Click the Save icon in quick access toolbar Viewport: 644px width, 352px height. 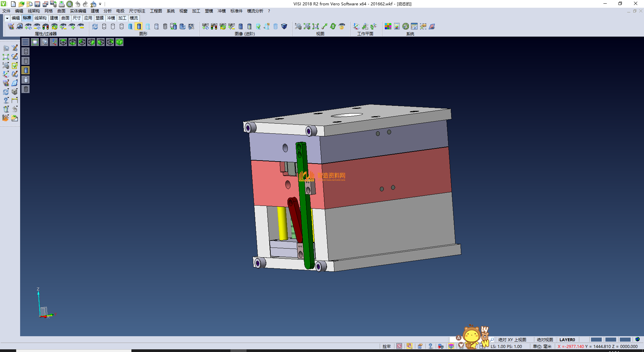coord(37,4)
